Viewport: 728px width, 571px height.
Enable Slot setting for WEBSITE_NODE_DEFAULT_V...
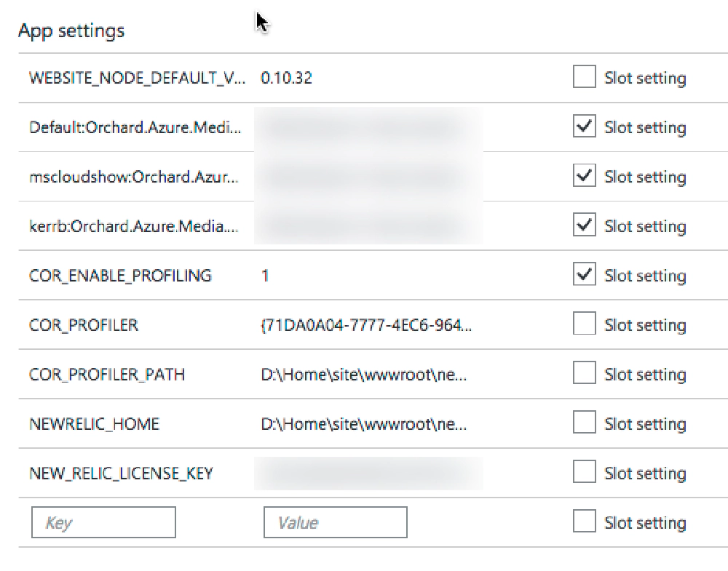click(x=585, y=77)
